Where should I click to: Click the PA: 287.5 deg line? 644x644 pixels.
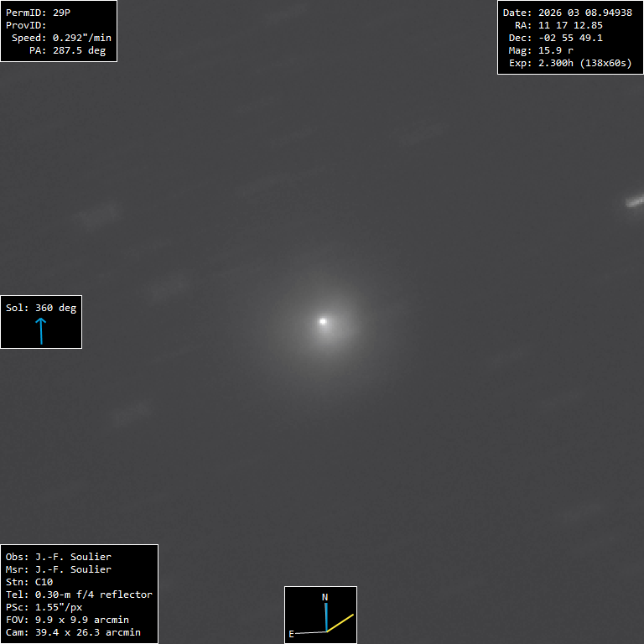pos(67,50)
